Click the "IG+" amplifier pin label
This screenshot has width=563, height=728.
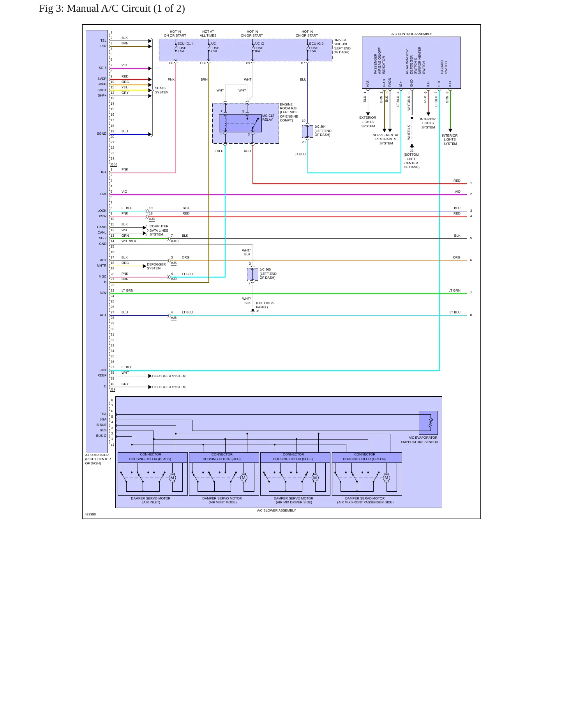click(x=104, y=172)
